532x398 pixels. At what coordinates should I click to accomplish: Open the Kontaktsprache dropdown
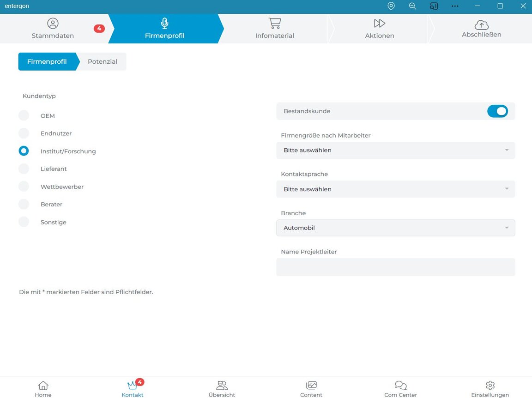coord(395,189)
